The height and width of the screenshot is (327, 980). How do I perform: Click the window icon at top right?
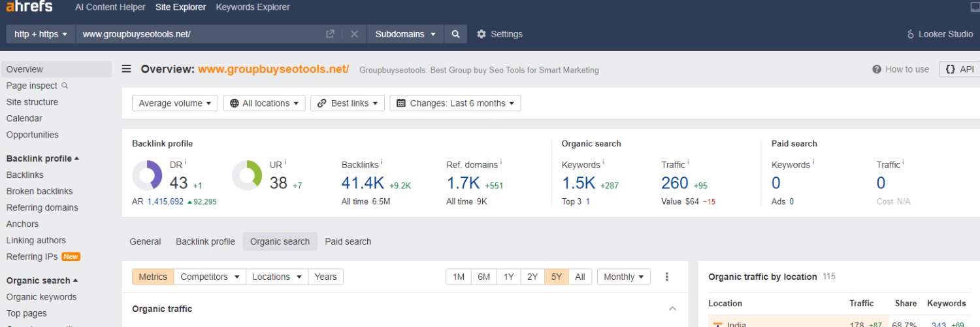[976, 7]
